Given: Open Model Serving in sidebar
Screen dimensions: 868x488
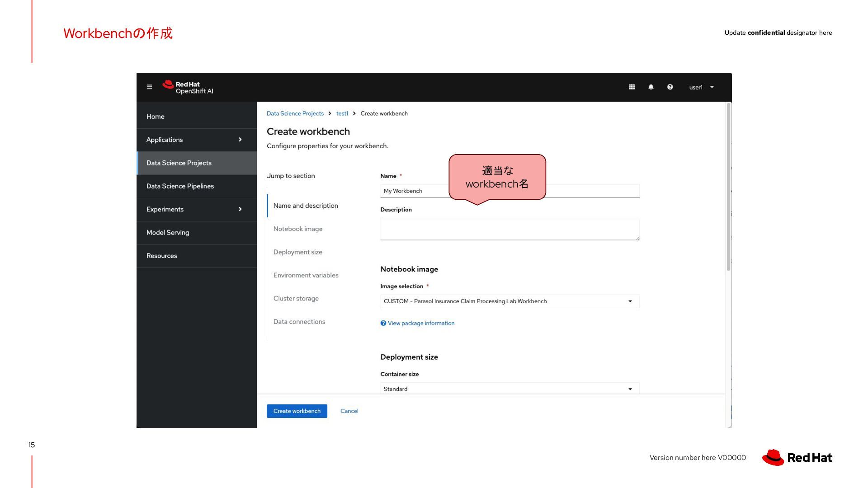Looking at the screenshot, I should 197,233.
